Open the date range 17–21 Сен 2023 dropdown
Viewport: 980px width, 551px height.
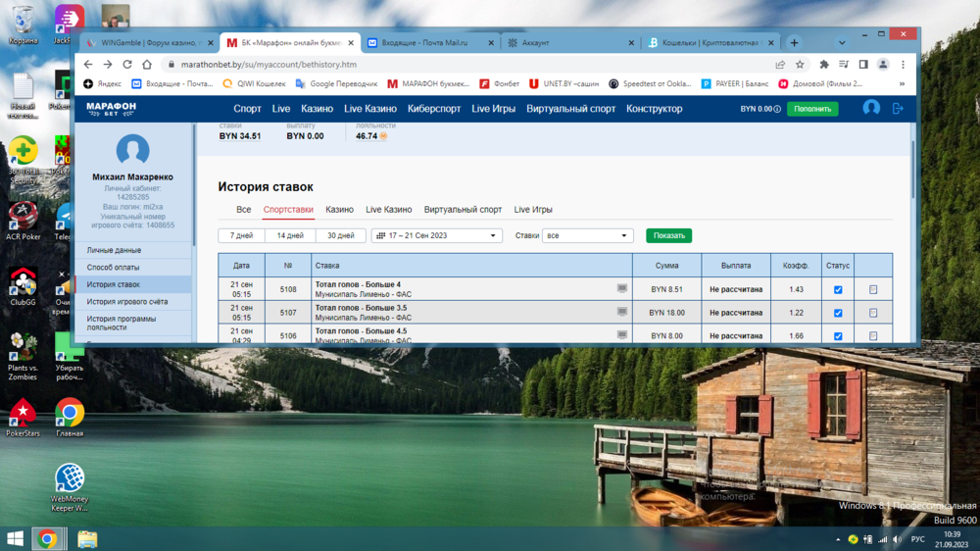[436, 235]
